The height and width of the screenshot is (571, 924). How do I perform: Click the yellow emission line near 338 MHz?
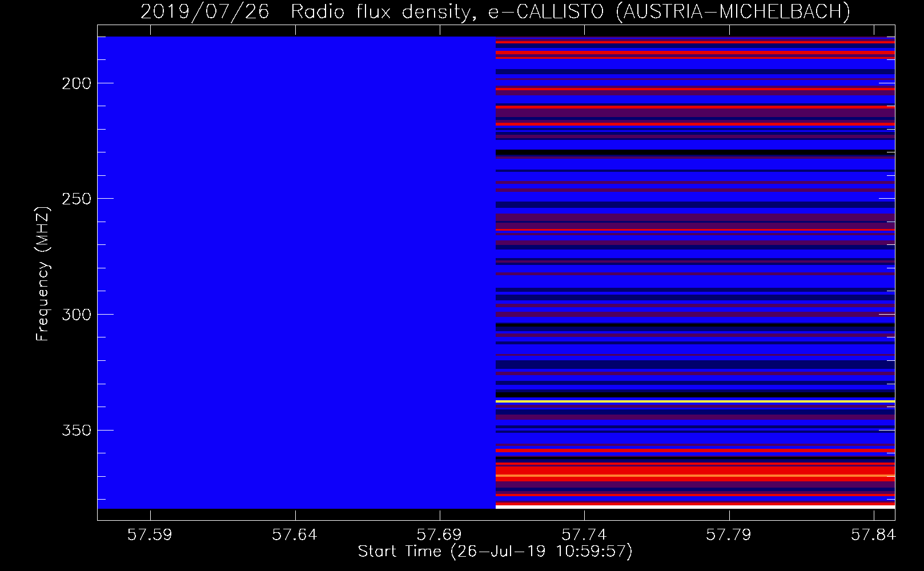click(695, 401)
